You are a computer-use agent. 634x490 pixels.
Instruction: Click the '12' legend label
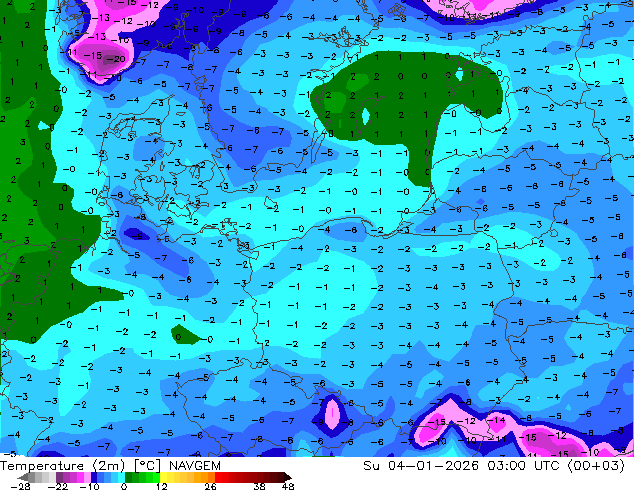tap(161, 486)
